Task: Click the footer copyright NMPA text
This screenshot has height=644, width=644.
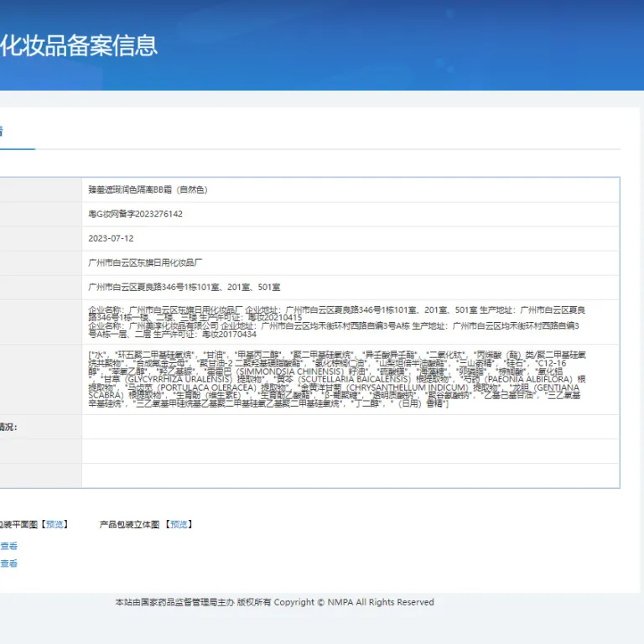Action: (274, 602)
